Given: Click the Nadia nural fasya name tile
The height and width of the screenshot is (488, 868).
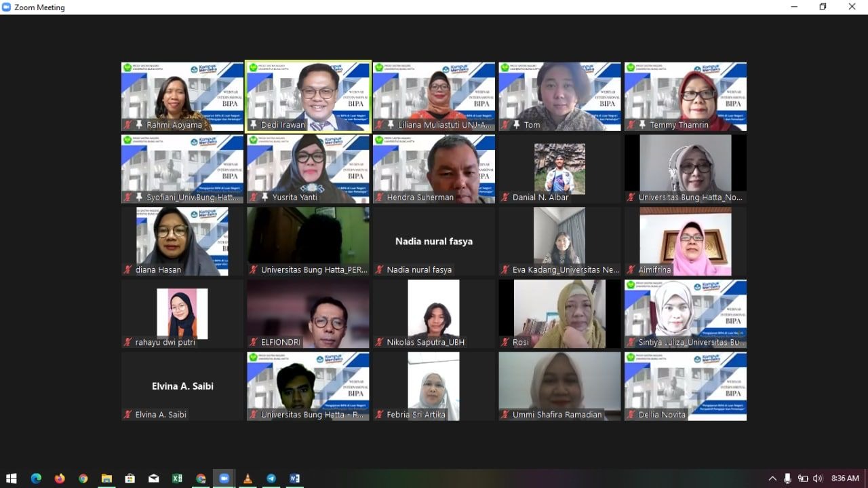Looking at the screenshot, I should 434,241.
